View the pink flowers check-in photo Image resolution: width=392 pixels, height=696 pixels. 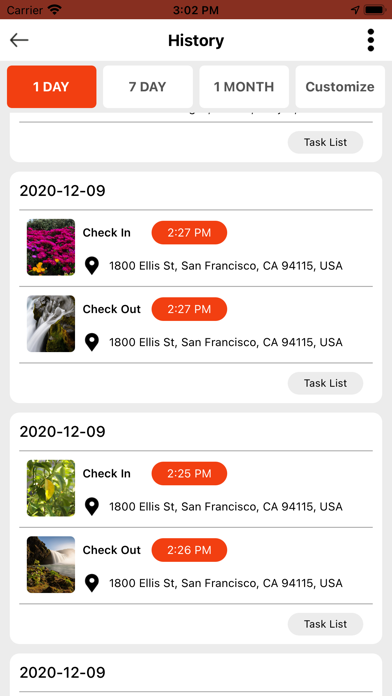coord(51,247)
